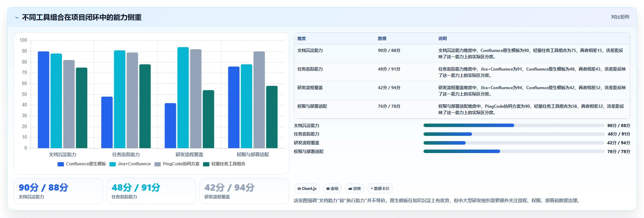Click the 任务追踪能力 progress bar
The width and height of the screenshot is (644, 218).
[x=514, y=134]
